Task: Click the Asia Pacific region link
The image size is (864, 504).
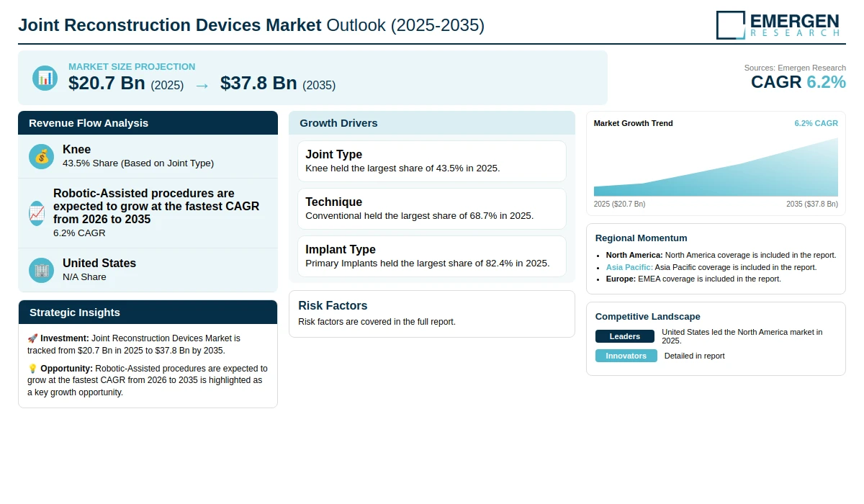Action: click(629, 267)
